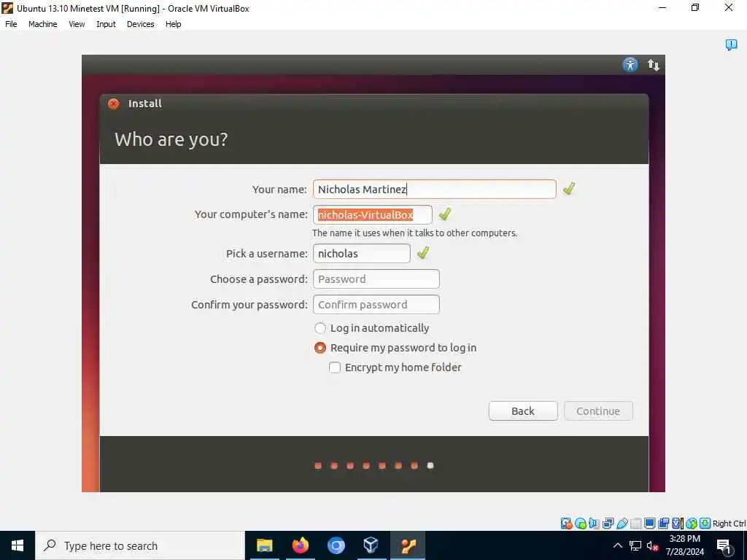Open VirtualBox Manager cube icon in the taskbar
The height and width of the screenshot is (560, 747).
[x=371, y=545]
